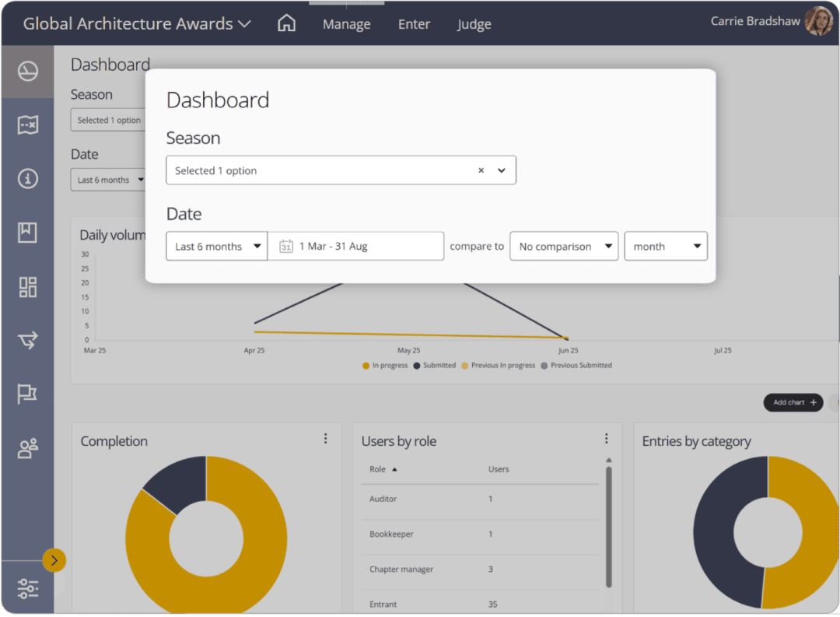Open the Manage menu
Image resolution: width=840 pixels, height=617 pixels.
pos(346,24)
